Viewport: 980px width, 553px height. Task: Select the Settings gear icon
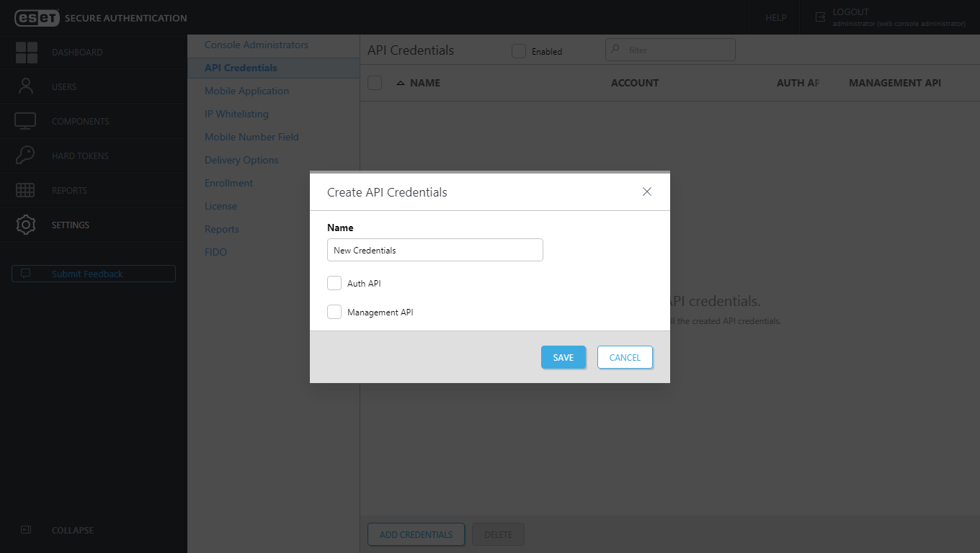[25, 224]
